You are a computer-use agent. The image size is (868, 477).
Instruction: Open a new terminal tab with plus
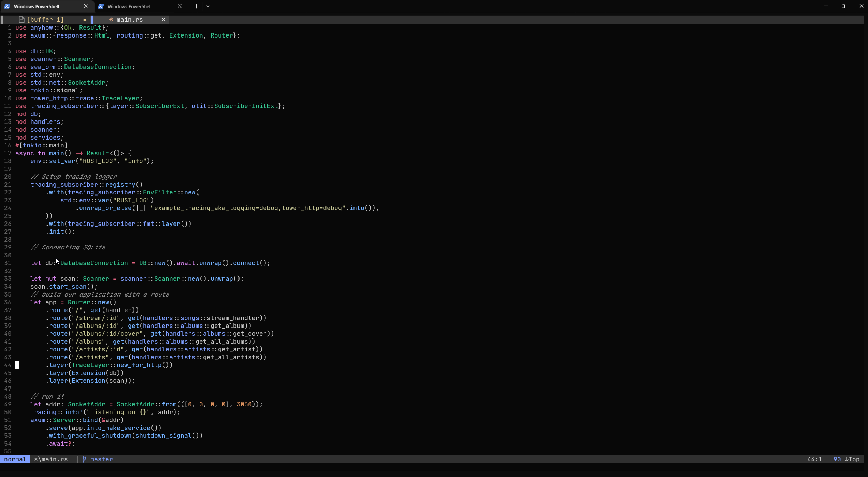point(196,6)
